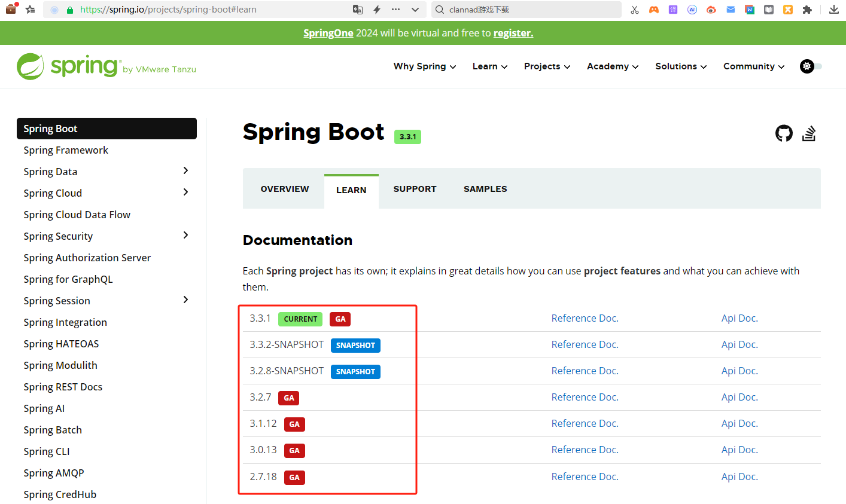The image size is (846, 504).
Task: Open Reference Doc. for 3.3.2-SNAPSHOT
Action: (585, 345)
